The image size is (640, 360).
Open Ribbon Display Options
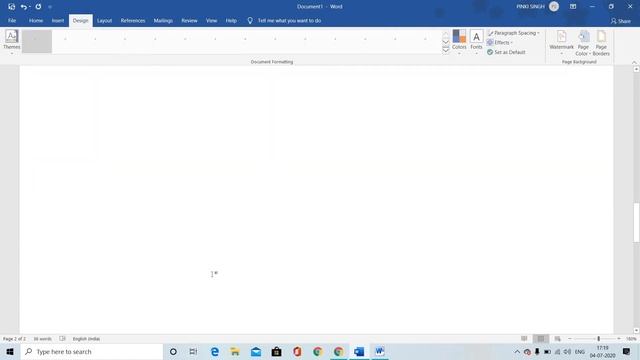pos(573,7)
